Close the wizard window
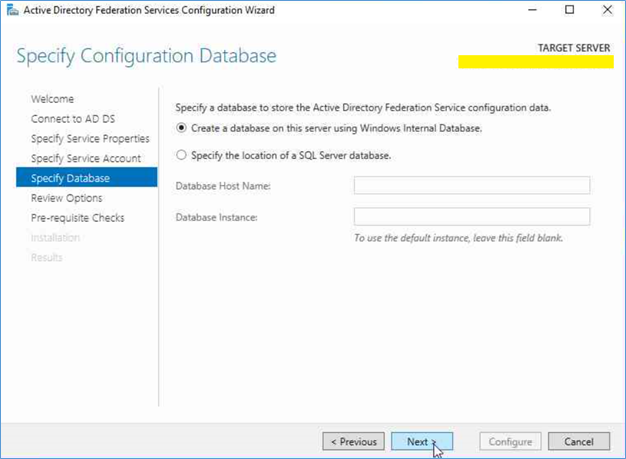626x459 pixels. pos(607,10)
